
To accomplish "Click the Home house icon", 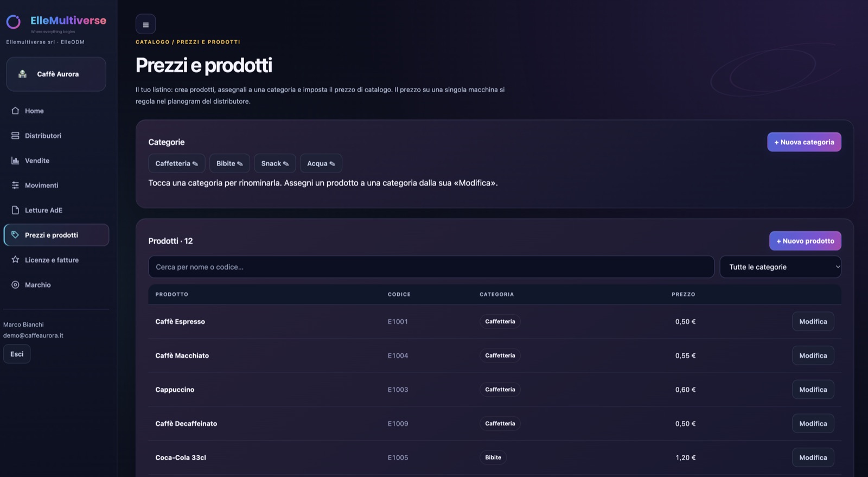I will [15, 111].
